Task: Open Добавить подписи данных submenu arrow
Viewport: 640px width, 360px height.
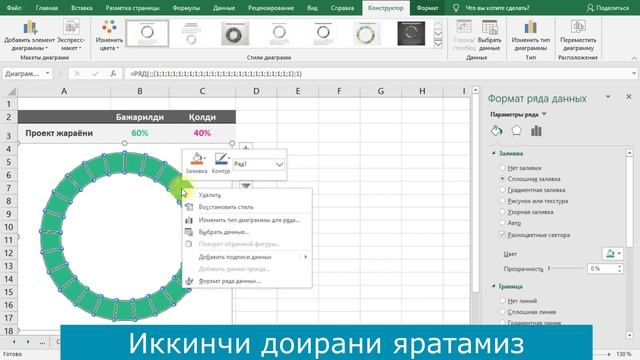Action: point(305,257)
